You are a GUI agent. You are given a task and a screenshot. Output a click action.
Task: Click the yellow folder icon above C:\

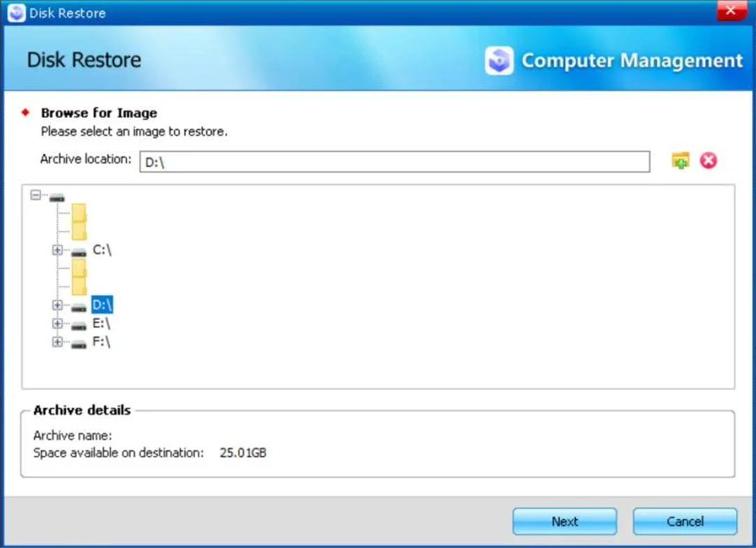(79, 222)
